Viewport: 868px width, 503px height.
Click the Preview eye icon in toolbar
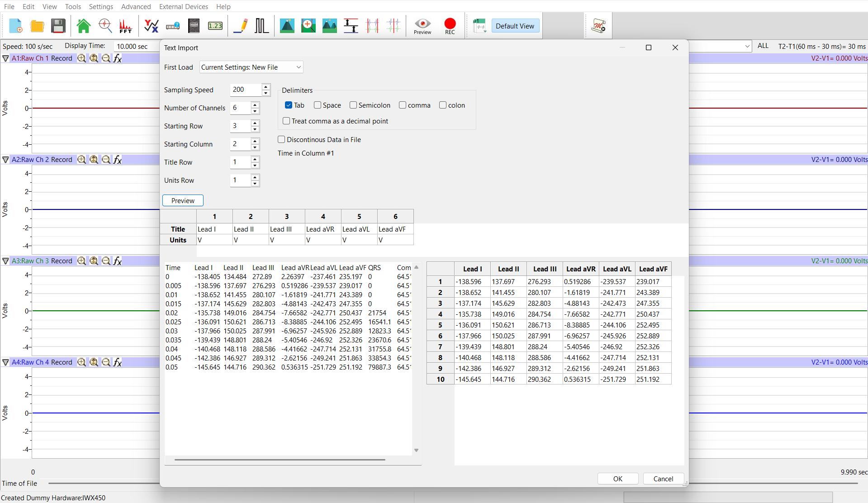pos(422,26)
